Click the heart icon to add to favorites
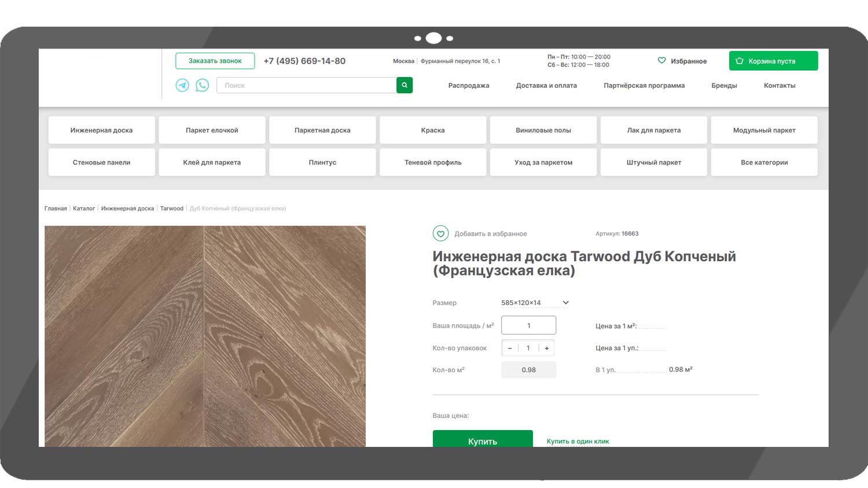Viewport: 868px width, 488px height. click(440, 234)
